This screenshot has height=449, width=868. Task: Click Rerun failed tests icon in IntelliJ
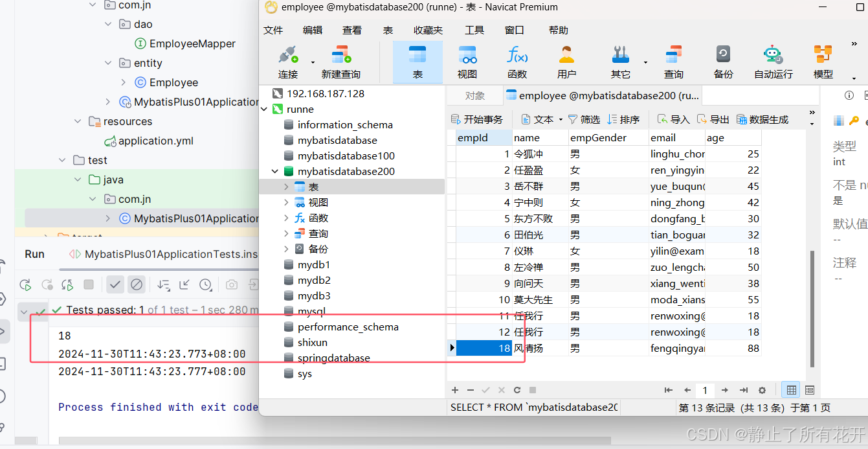point(47,284)
